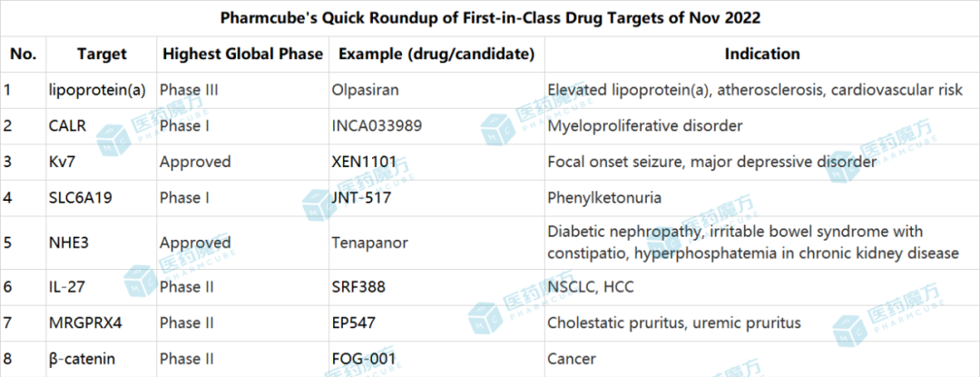Click the Tenapanor drug cell
Viewport: 980px width, 377px height.
point(368,243)
